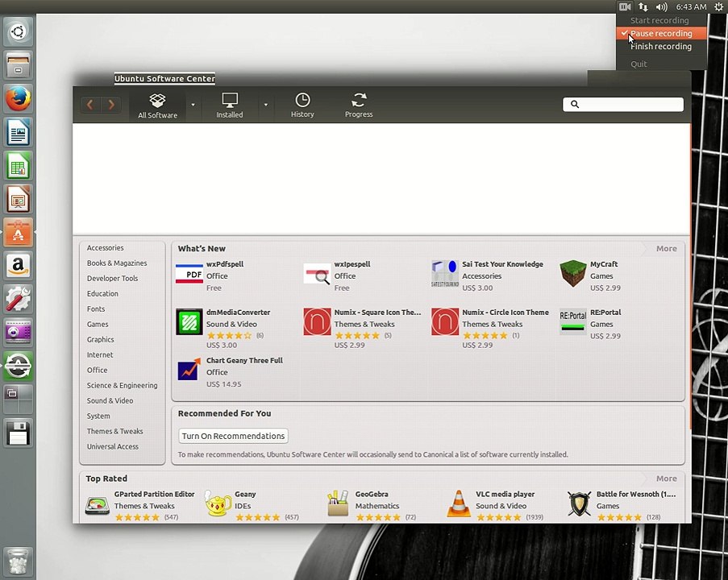
Task: Choose Finish recording from the menu
Action: pos(661,47)
